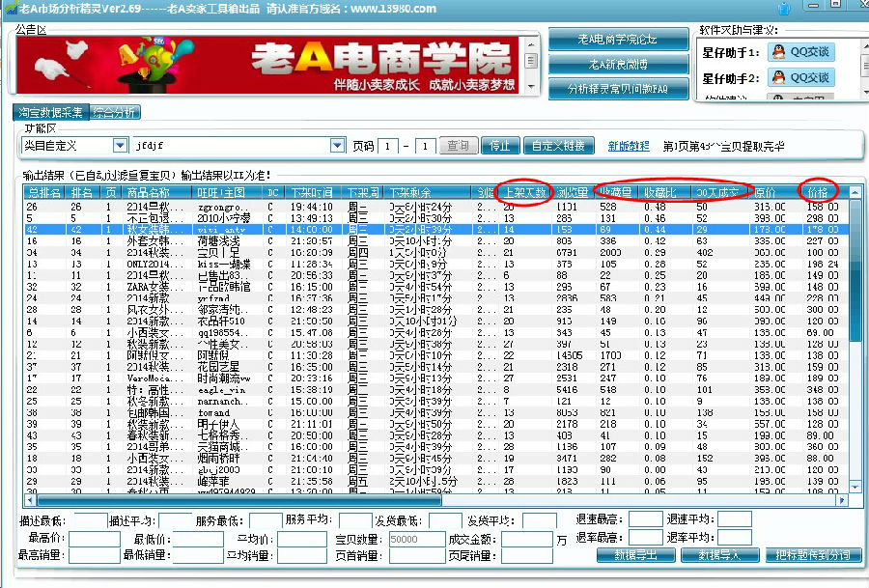Click the 宝贝数量 field showing 50000
This screenshot has width=869, height=588.
point(417,539)
